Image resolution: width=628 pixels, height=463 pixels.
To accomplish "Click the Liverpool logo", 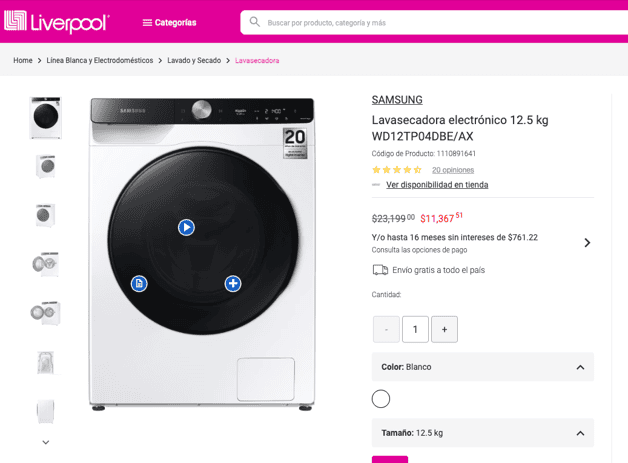I will (57, 22).
